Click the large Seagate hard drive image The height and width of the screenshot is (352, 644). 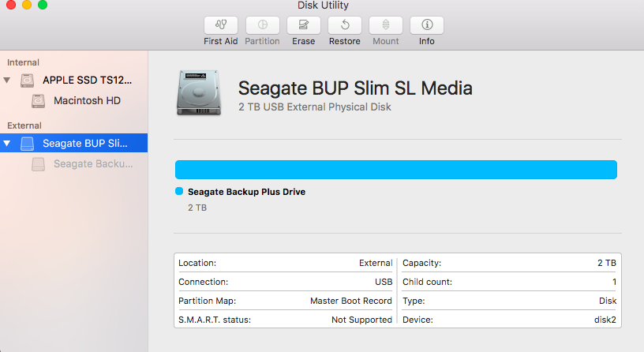(199, 93)
